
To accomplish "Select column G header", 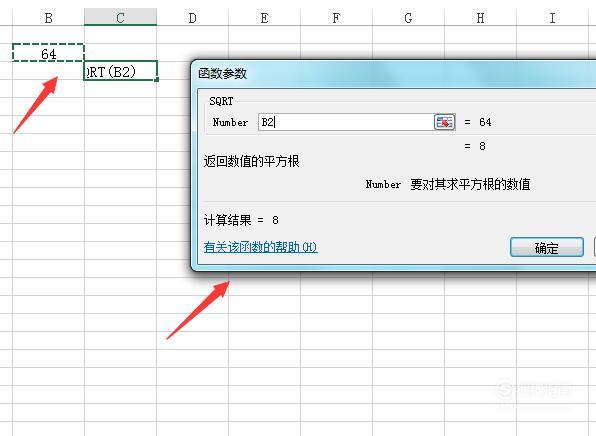I will [408, 17].
